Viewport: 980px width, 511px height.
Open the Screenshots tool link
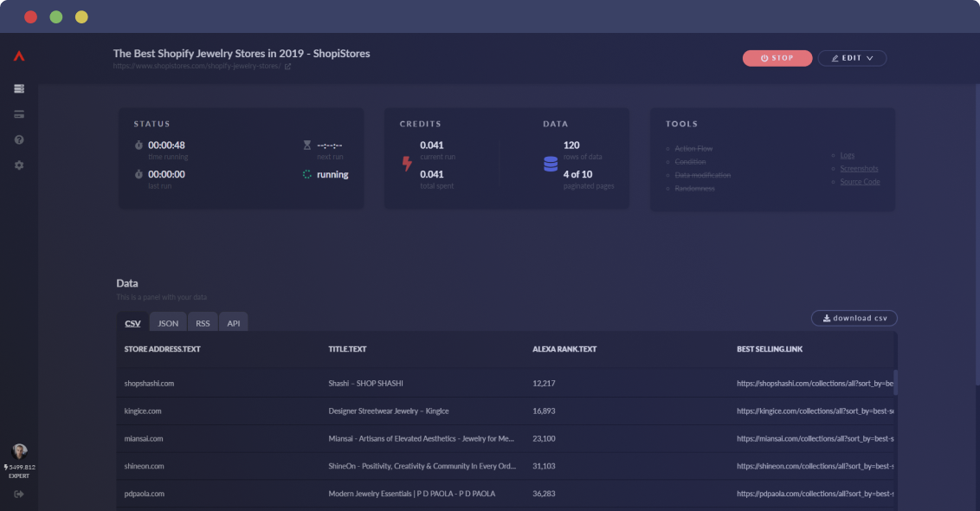click(859, 168)
